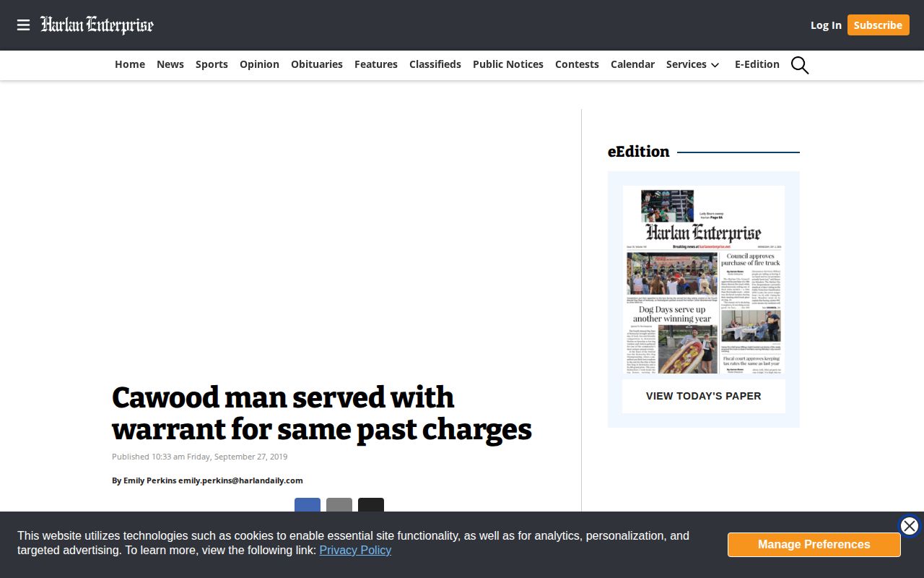View the Calendar page
The width and height of the screenshot is (924, 578).
pos(632,64)
